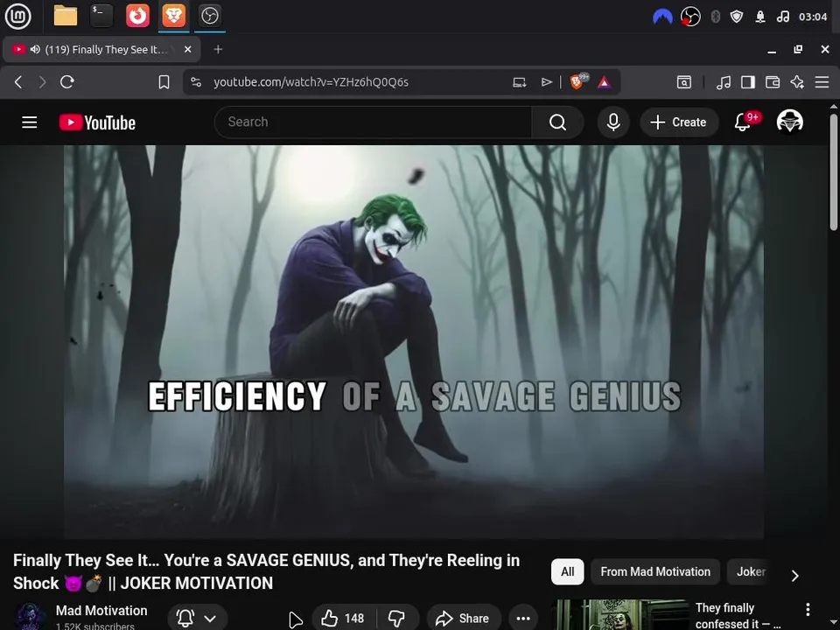This screenshot has width=840, height=630.
Task: Go back to previous page
Action: click(18, 82)
